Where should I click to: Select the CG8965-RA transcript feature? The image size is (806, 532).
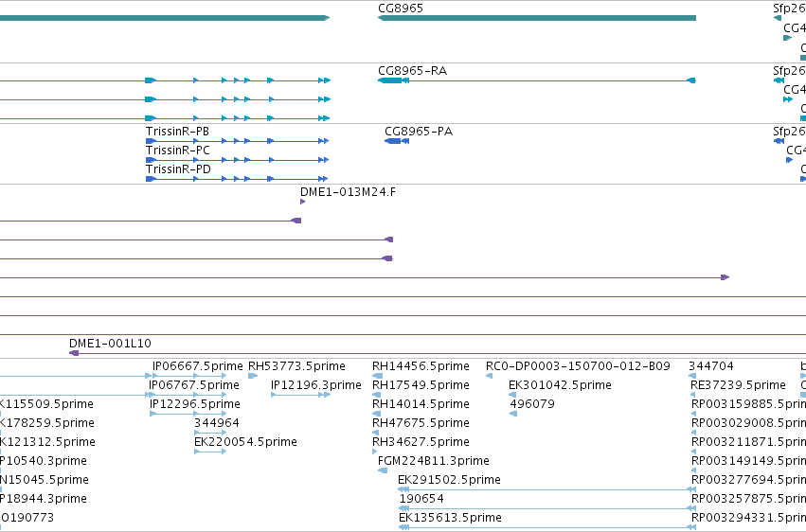coord(537,80)
